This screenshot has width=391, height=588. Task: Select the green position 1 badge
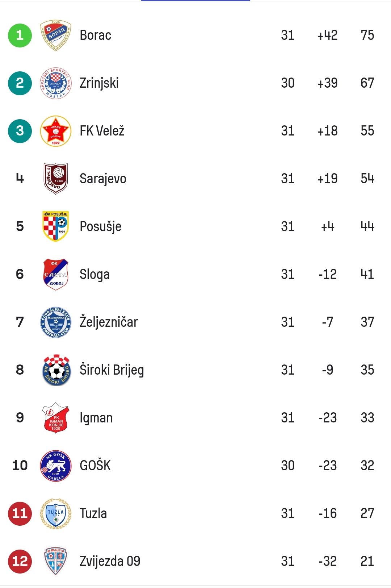[20, 36]
